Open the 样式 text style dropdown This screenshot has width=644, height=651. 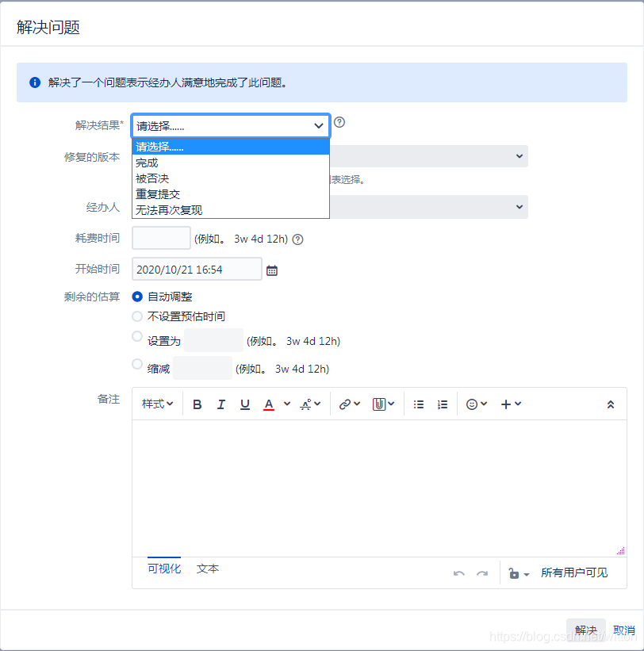click(x=157, y=404)
